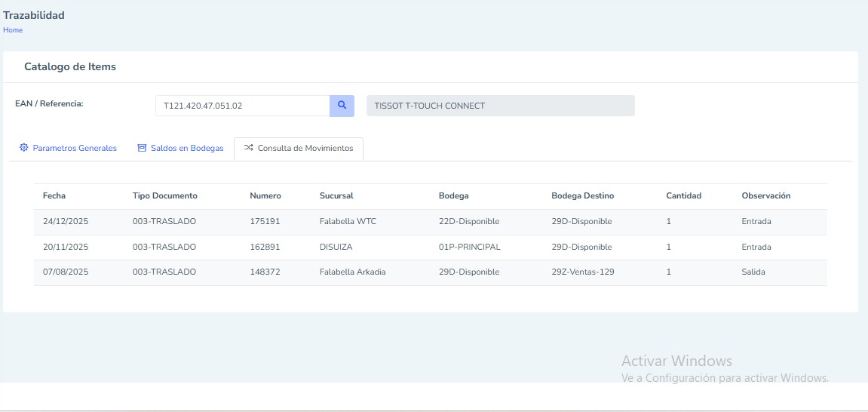The height and width of the screenshot is (412, 868).
Task: Click the box icon beside Saldos en Bodegas
Action: pos(142,148)
